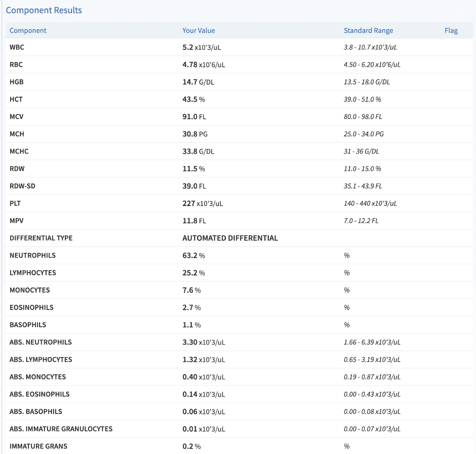476x454 pixels.
Task: Click the Flag column header
Action: click(451, 30)
